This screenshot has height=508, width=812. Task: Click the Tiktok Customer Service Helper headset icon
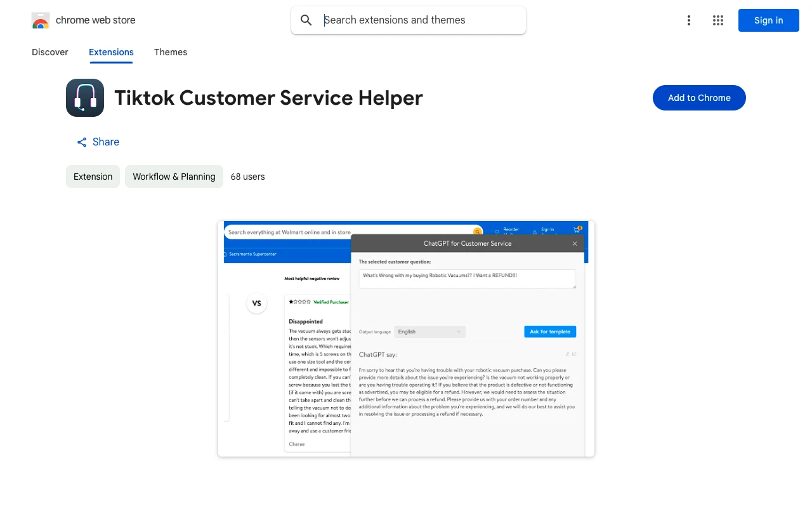point(85,98)
